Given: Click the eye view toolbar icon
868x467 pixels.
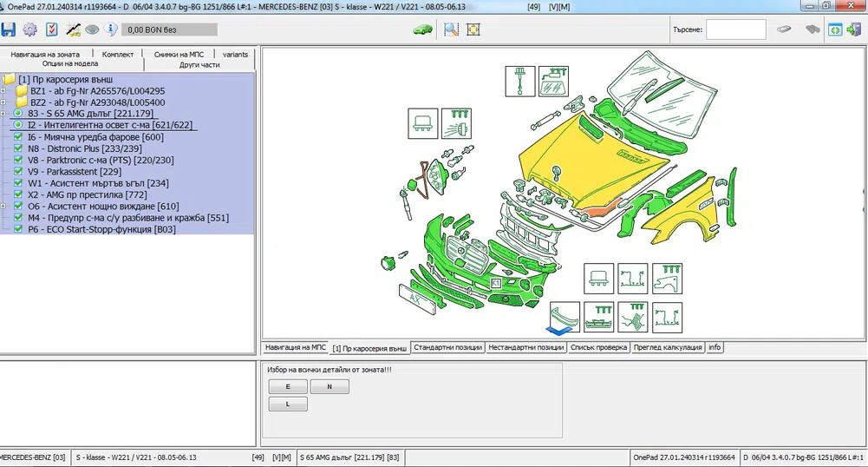Looking at the screenshot, I should click(x=92, y=30).
